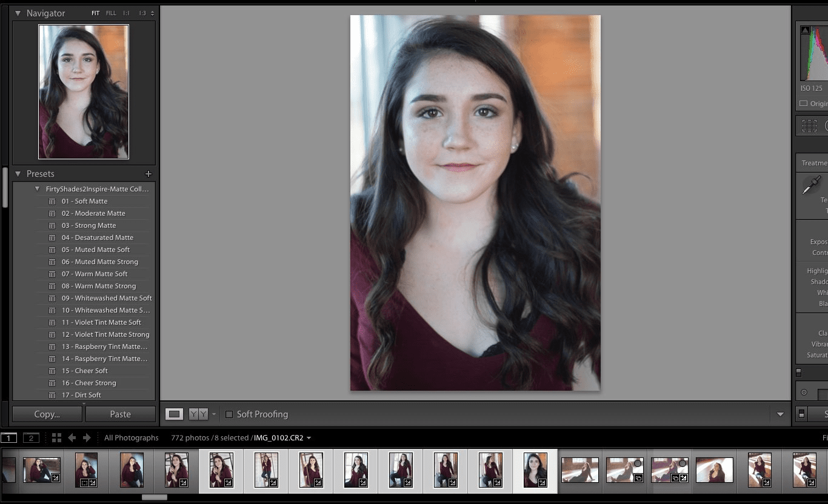
Task: Collapse the Presets panel
Action: 19,174
